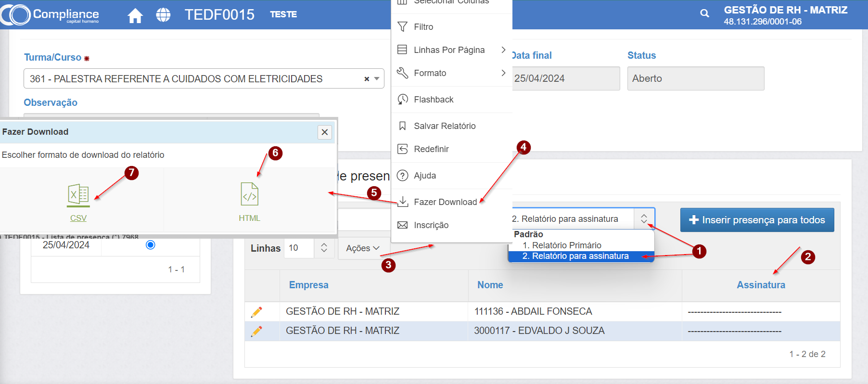Click the HTML format label
The image size is (868, 384).
coord(250,218)
